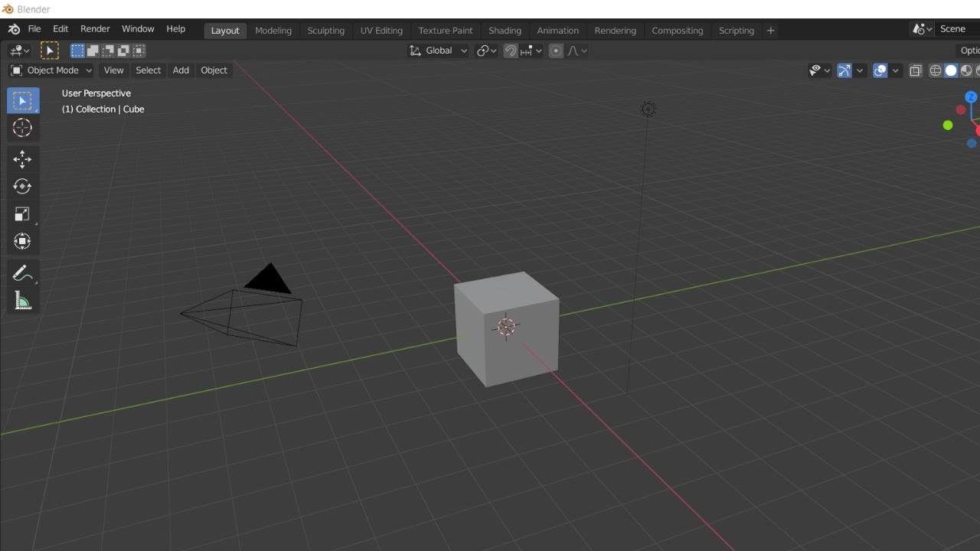Open object visibility and selectability dropdown
Screen dimensions: 980x551
point(820,70)
